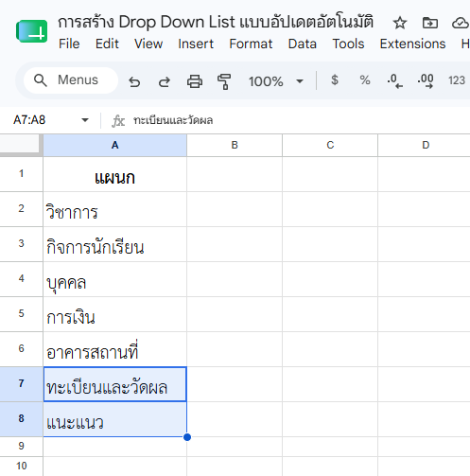The image size is (470, 476).
Task: Select empty cell A9
Action: point(115,447)
